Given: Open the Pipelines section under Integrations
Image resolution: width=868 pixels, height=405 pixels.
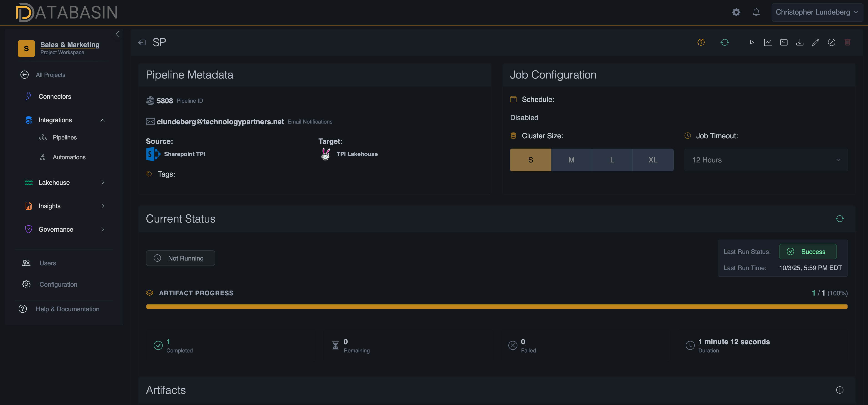Looking at the screenshot, I should click(x=65, y=137).
